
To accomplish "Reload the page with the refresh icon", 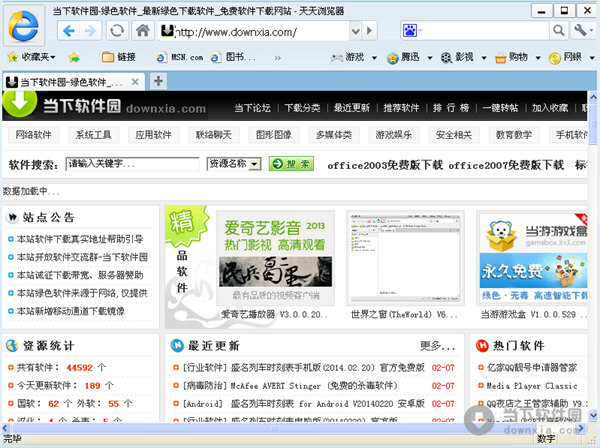I will point(117,31).
